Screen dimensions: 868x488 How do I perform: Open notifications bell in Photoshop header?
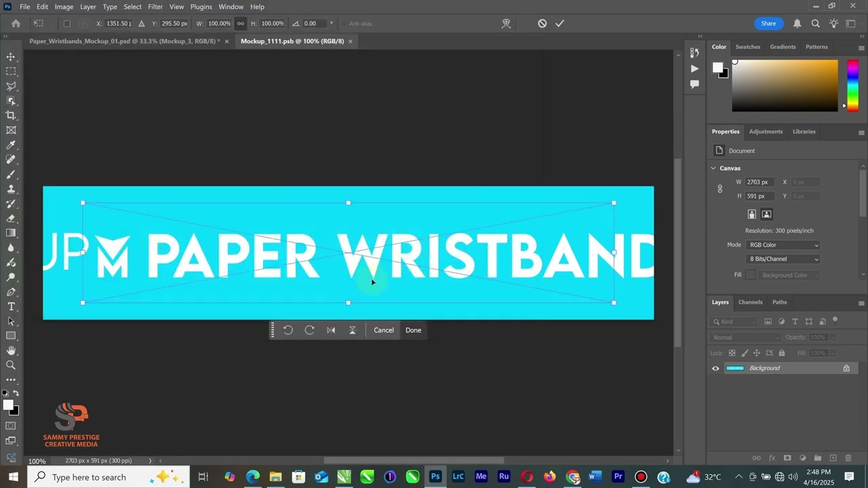point(797,23)
